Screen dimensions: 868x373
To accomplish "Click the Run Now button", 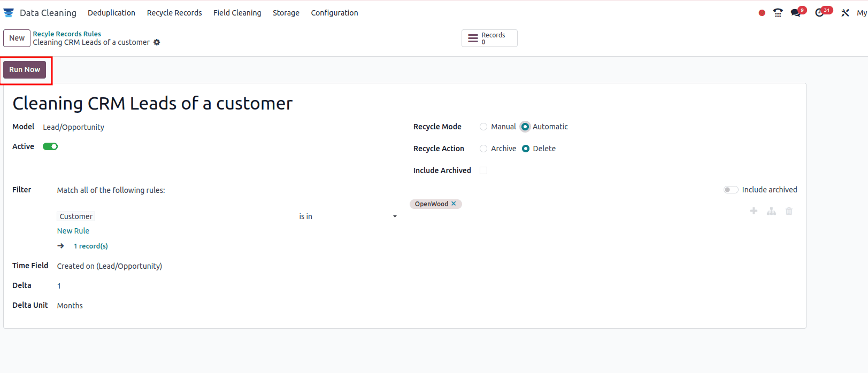I will click(25, 69).
